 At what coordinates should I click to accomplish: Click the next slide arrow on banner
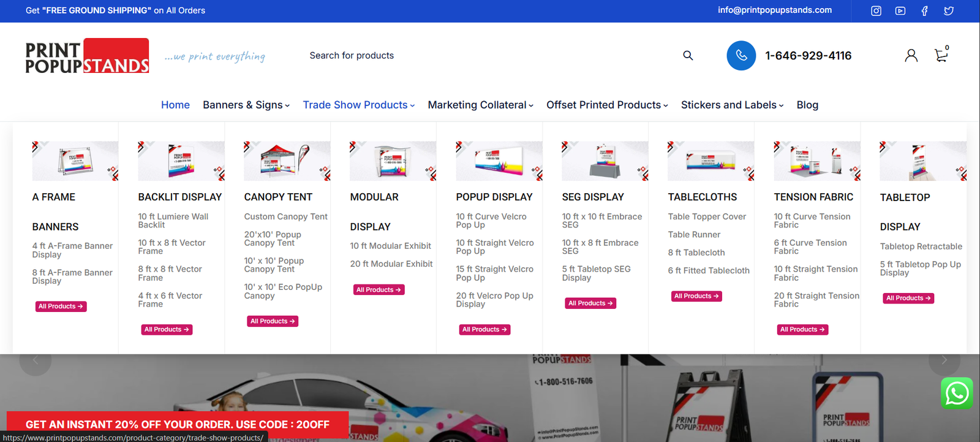(944, 360)
